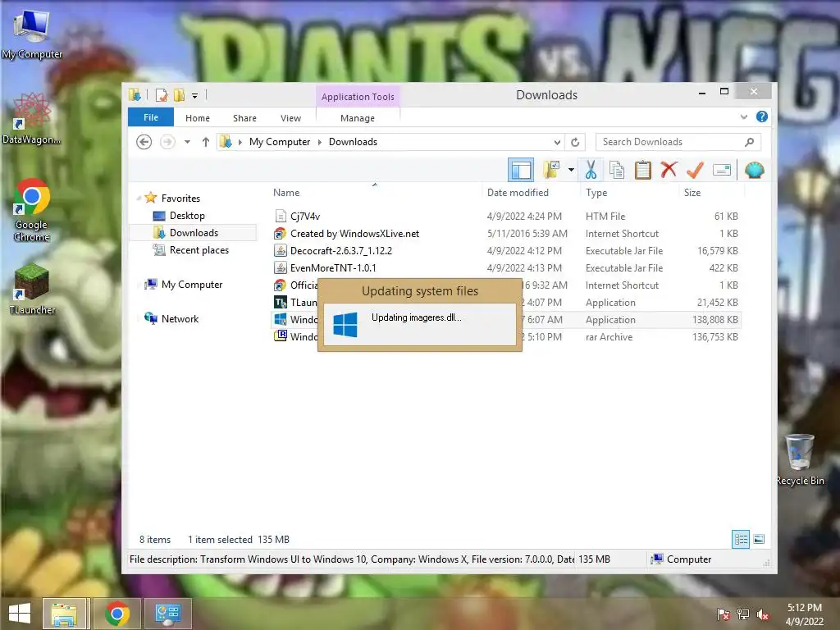Toggle the preview pane layout icon
The height and width of the screenshot is (630, 840).
click(x=521, y=171)
